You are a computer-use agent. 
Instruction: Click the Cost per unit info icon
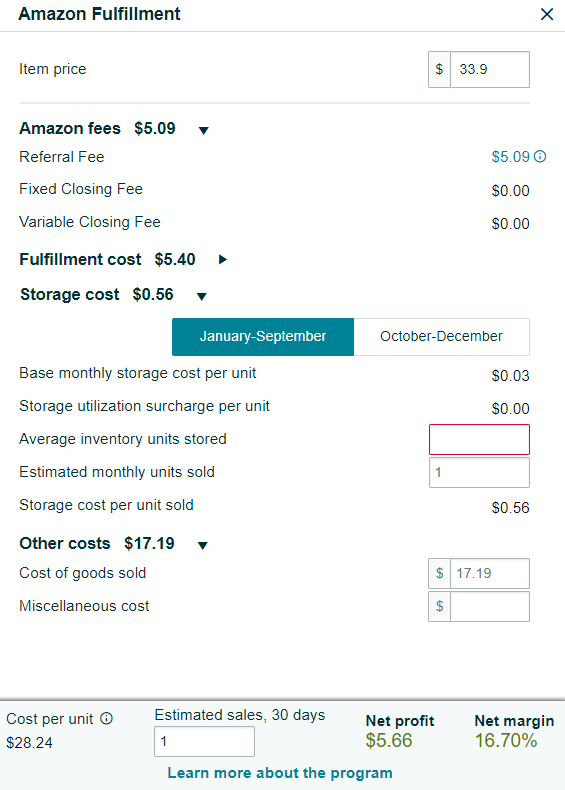point(106,718)
